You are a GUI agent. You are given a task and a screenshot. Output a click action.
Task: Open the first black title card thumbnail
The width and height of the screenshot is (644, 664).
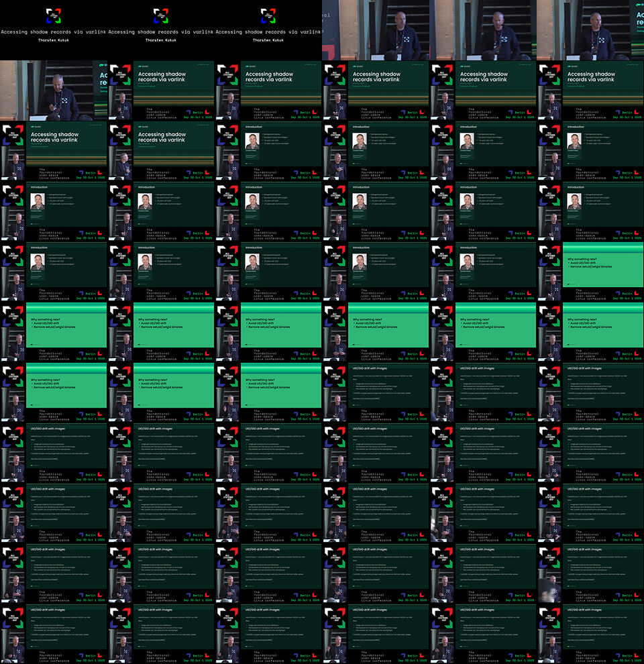point(54,30)
